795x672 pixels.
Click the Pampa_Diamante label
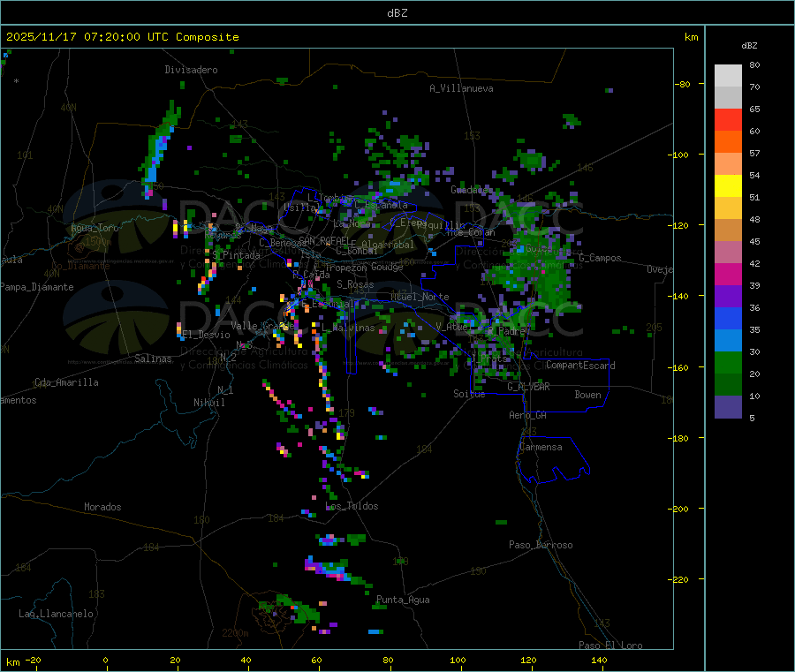[37, 287]
